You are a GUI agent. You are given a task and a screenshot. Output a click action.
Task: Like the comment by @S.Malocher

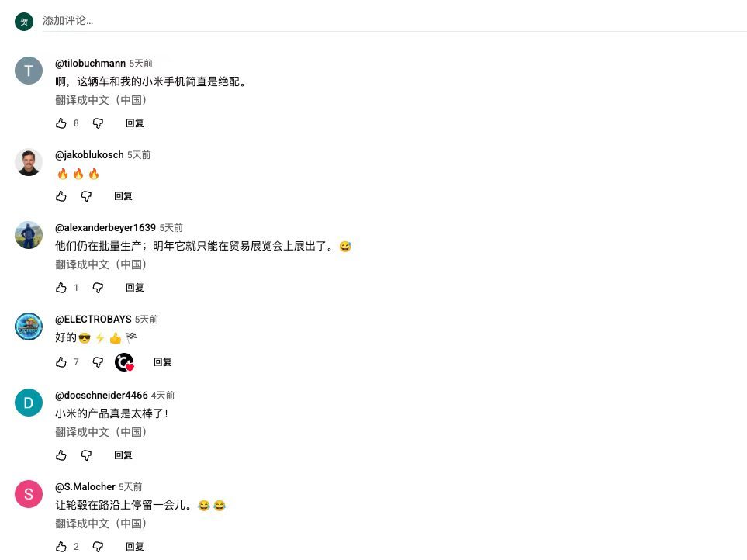[x=61, y=547]
